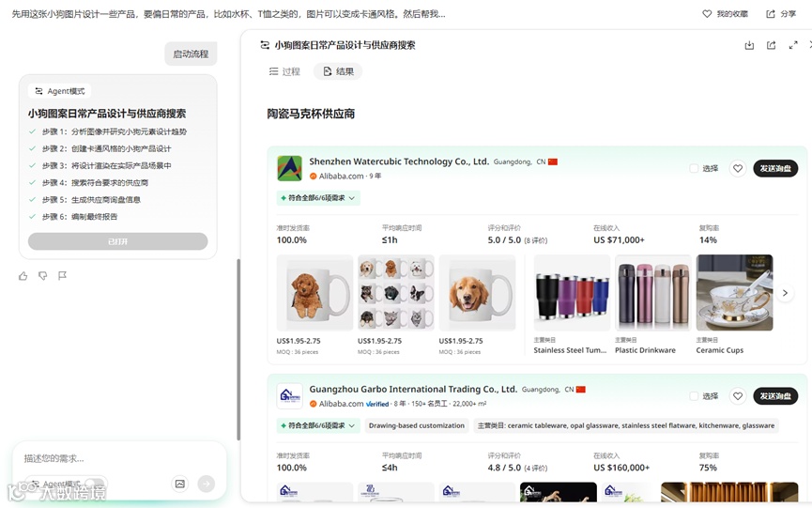Click the panel title workflow icon
This screenshot has width=812, height=508.
point(265,46)
